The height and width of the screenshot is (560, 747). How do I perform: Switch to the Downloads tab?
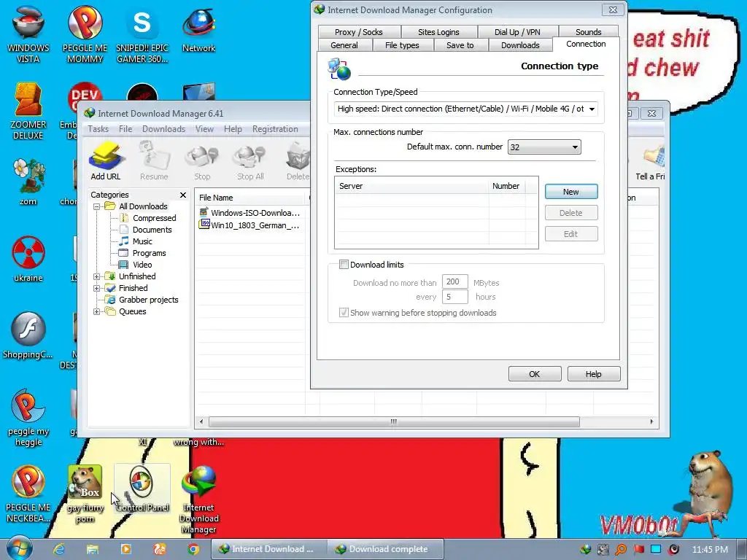click(520, 45)
